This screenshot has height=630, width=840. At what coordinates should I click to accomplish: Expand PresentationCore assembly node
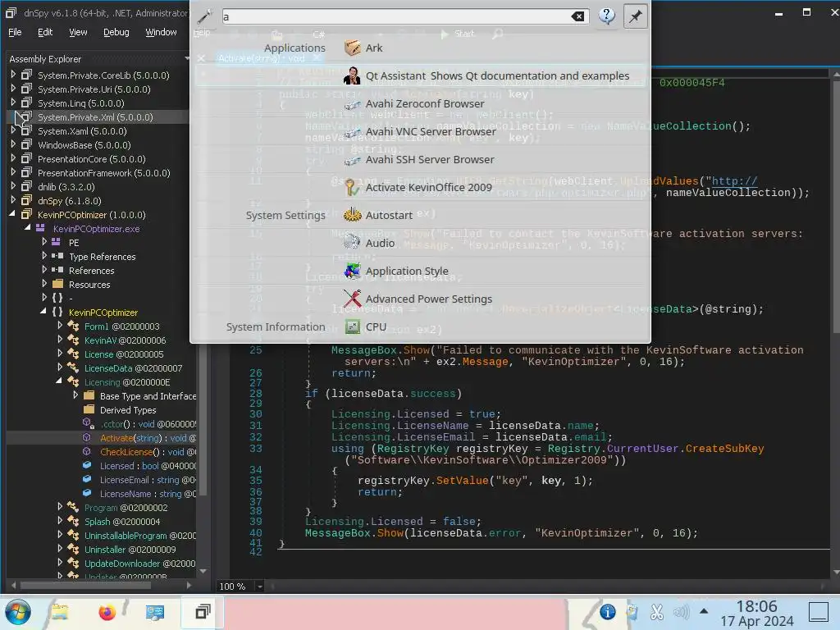(x=13, y=158)
